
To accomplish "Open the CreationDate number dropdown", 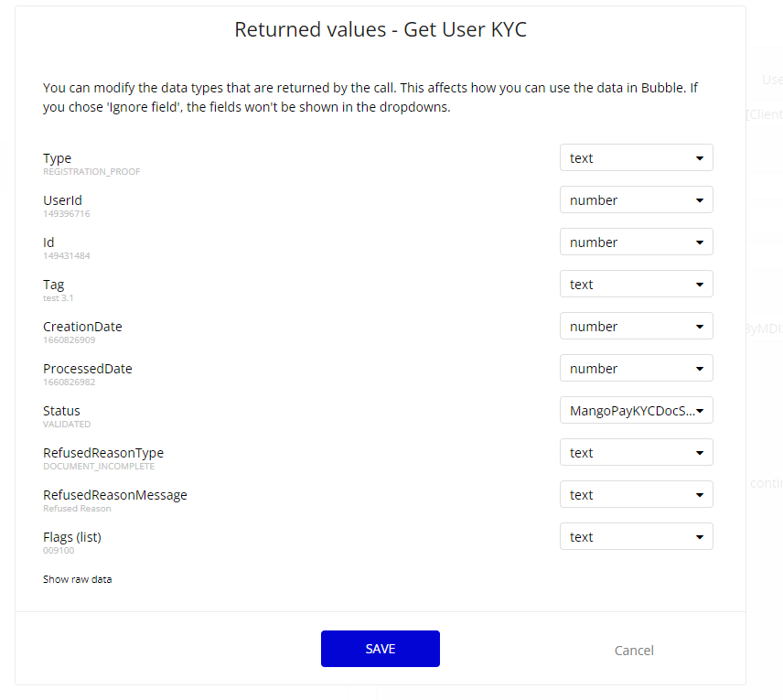I will pyautogui.click(x=637, y=327).
